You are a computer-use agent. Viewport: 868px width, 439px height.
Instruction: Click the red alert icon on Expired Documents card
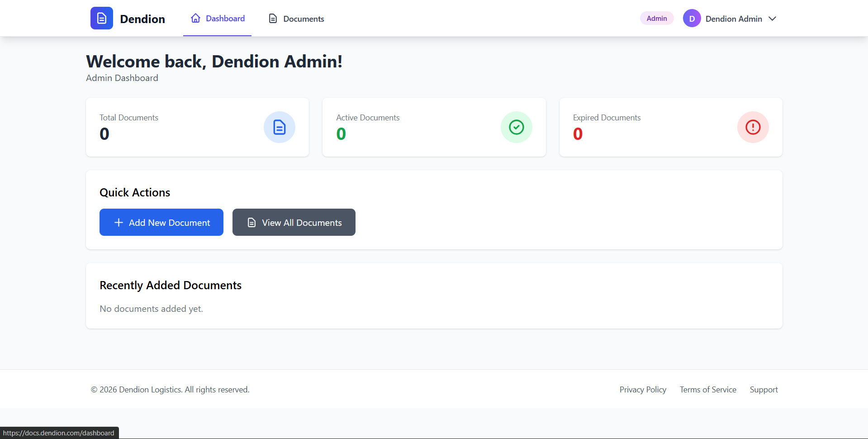(753, 127)
